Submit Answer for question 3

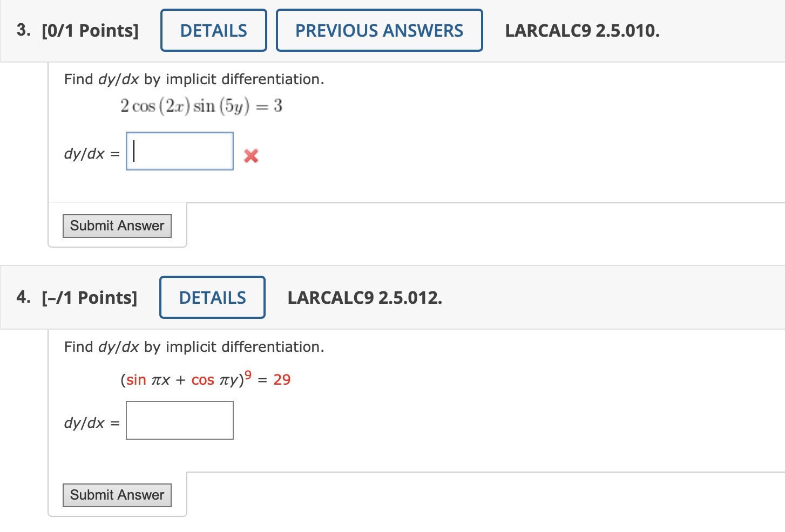[117, 226]
